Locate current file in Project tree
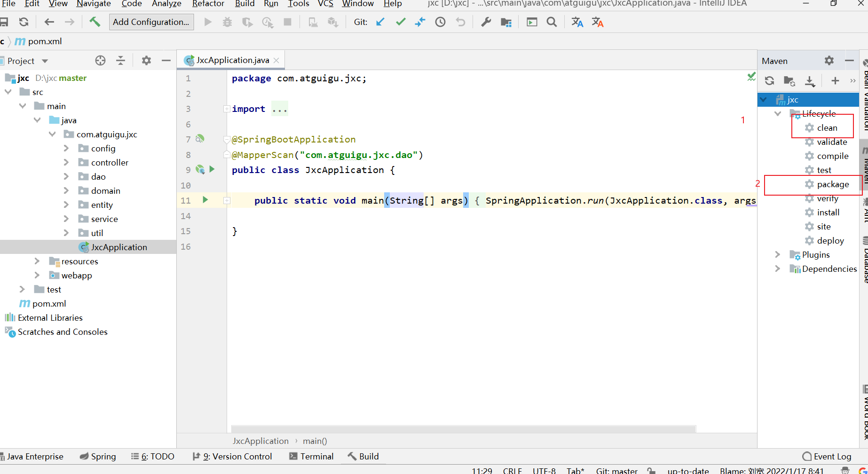Viewport: 868px width, 474px height. 100,61
